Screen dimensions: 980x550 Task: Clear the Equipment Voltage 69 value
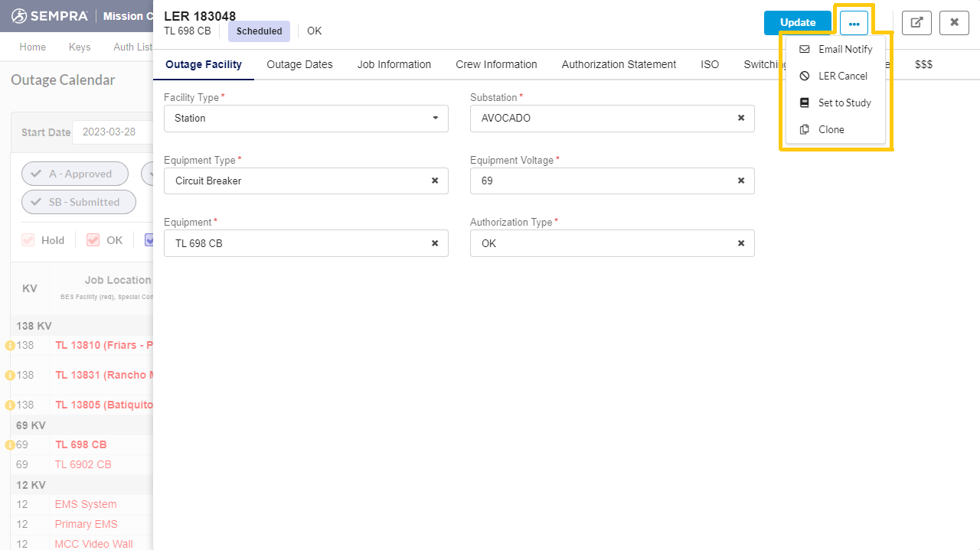pos(740,181)
